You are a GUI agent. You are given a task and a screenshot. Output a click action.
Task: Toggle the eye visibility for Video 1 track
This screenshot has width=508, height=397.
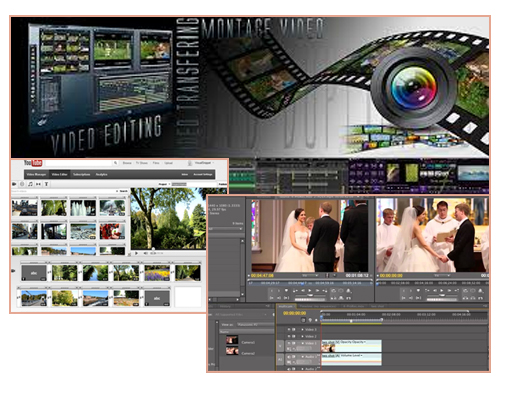tap(289, 343)
